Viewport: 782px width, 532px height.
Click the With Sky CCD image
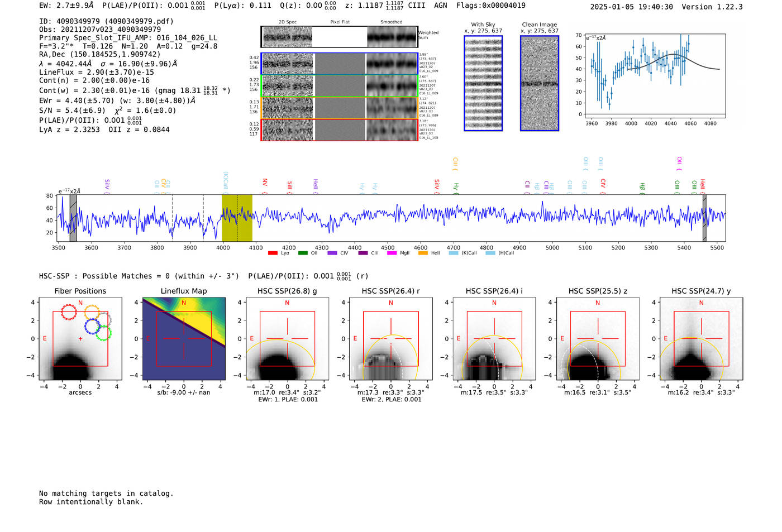coord(483,83)
